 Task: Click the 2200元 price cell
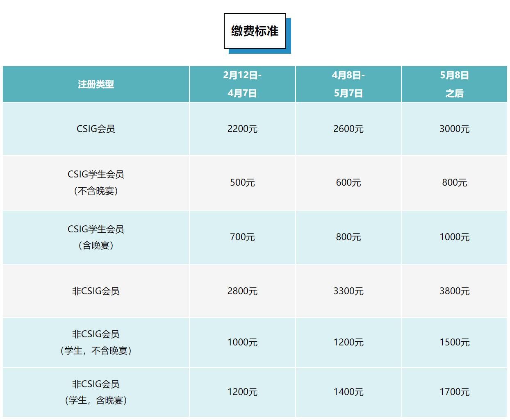pyautogui.click(x=242, y=129)
